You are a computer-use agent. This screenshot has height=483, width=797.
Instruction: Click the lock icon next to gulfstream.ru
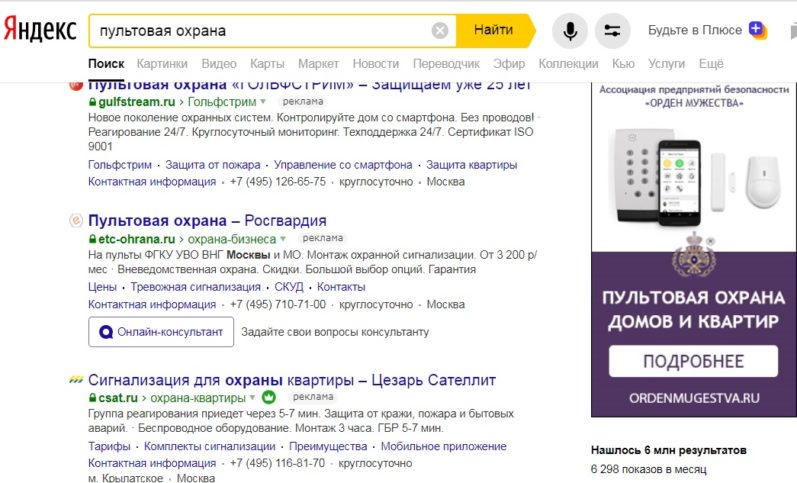click(x=92, y=102)
